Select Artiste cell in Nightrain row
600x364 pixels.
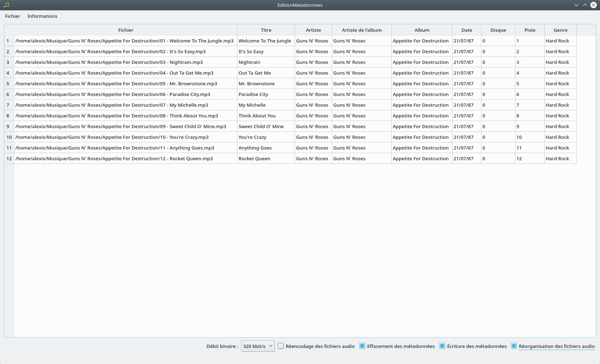point(313,62)
